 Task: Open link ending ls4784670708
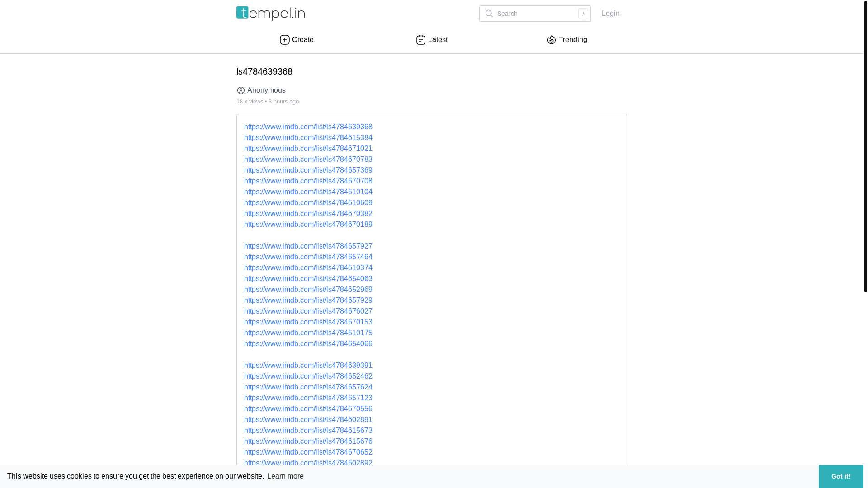(308, 181)
